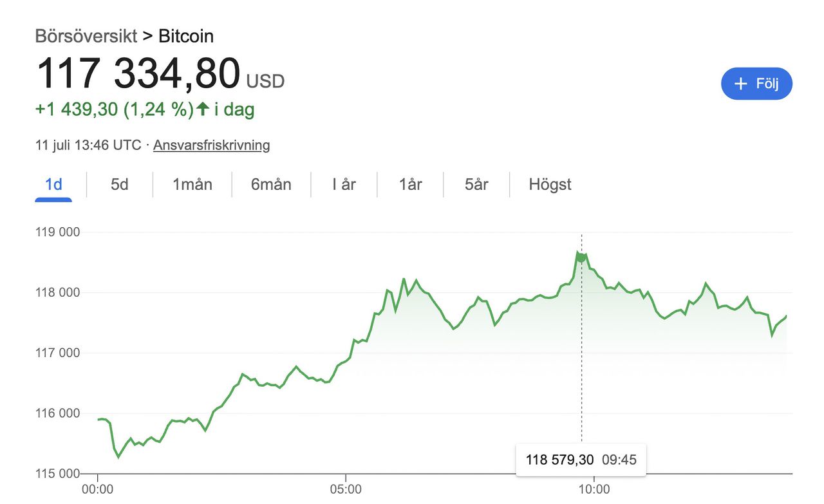The height and width of the screenshot is (504, 824).
Task: Click the highlighted 09:45 data point on chart
Action: [582, 257]
